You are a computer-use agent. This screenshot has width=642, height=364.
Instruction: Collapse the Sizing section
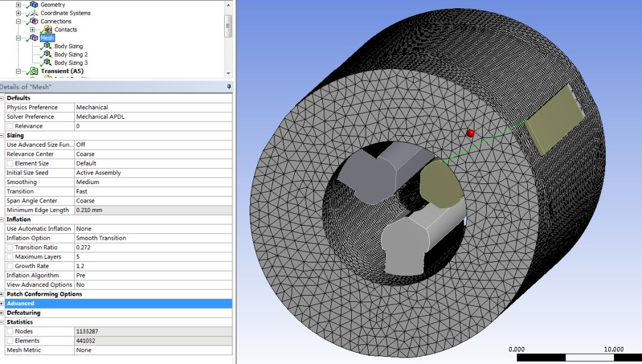[2, 135]
